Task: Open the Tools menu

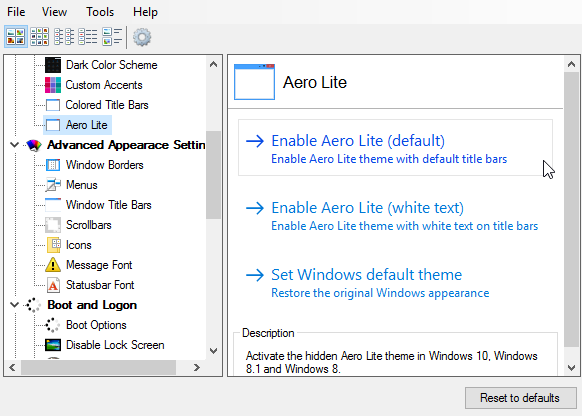Action: click(x=100, y=12)
